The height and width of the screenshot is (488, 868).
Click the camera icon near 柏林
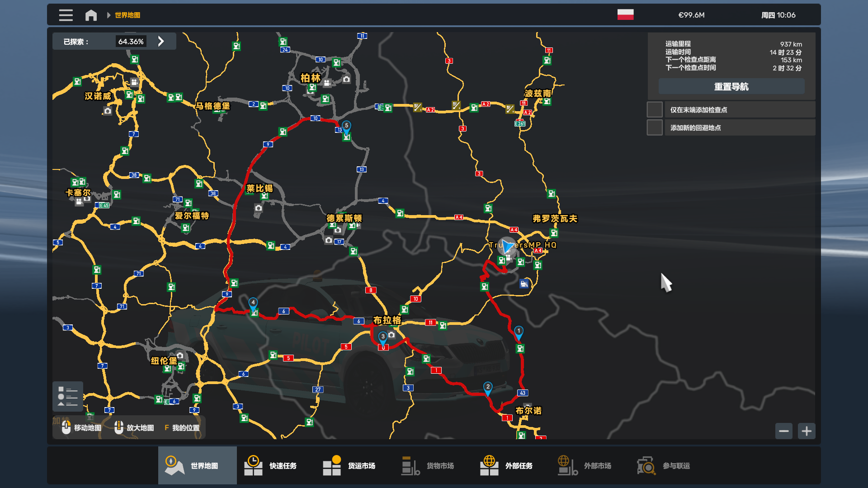(346, 80)
